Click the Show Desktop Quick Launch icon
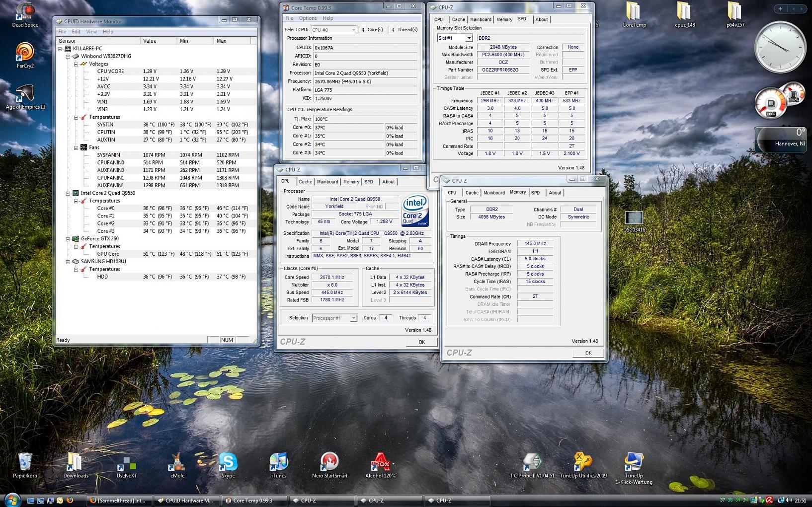This screenshot has width=812, height=507. [30, 501]
